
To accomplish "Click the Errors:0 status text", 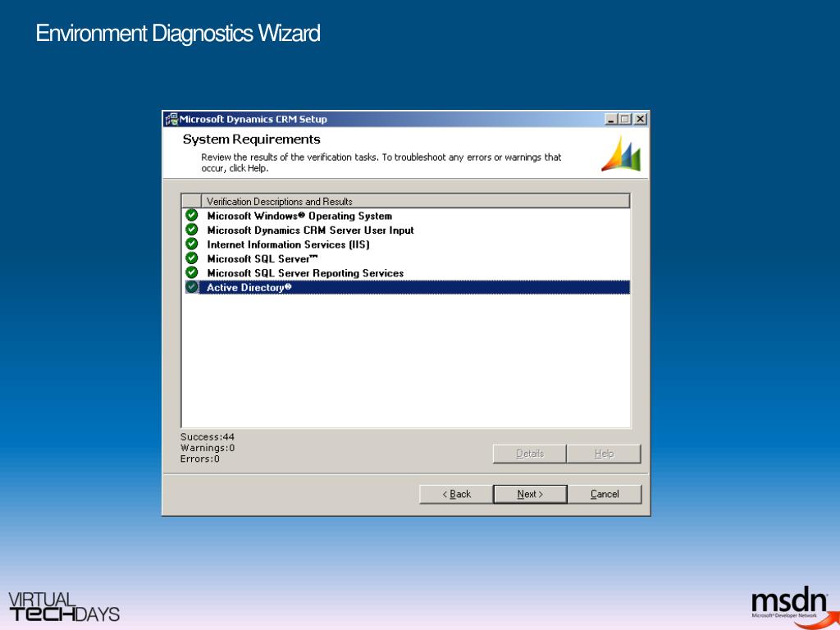I will click(200, 459).
